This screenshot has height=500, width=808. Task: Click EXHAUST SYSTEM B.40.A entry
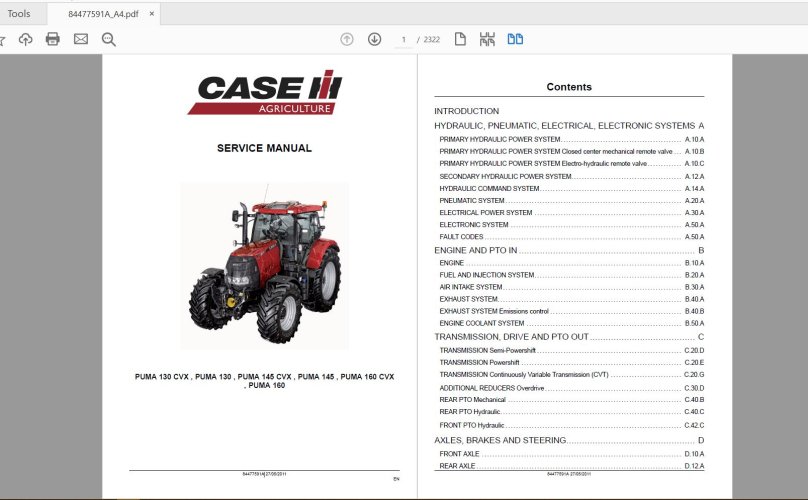pyautogui.click(x=571, y=299)
